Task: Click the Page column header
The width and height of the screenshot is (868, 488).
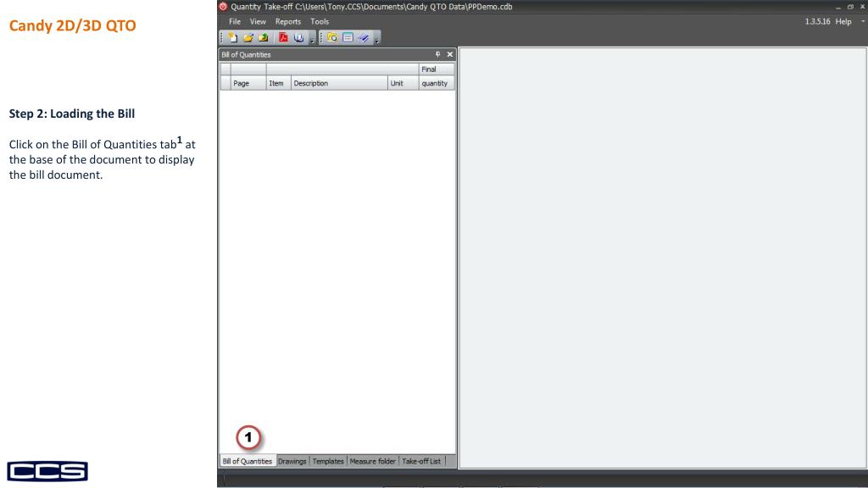Action: click(x=248, y=83)
